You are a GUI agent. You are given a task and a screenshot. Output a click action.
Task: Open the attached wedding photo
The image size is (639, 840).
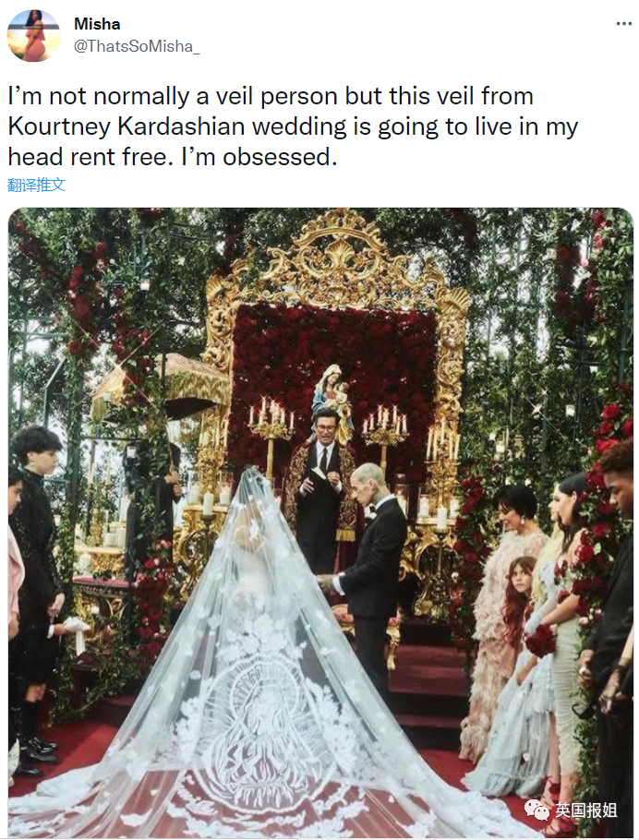pos(320,522)
